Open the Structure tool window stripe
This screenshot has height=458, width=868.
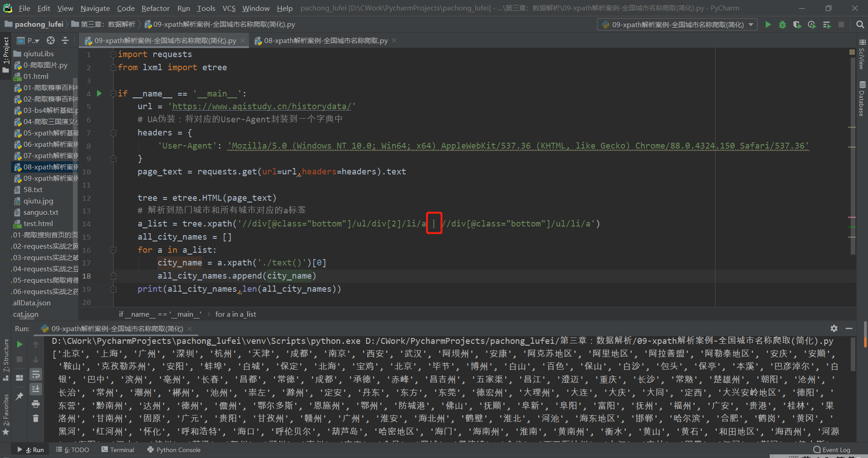[x=5, y=361]
